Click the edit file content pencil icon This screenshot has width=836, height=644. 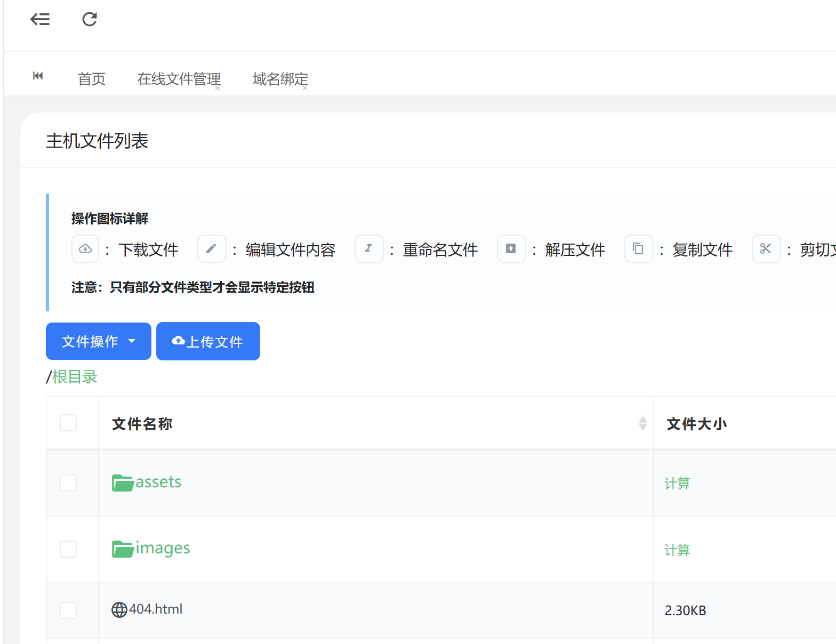tap(212, 249)
